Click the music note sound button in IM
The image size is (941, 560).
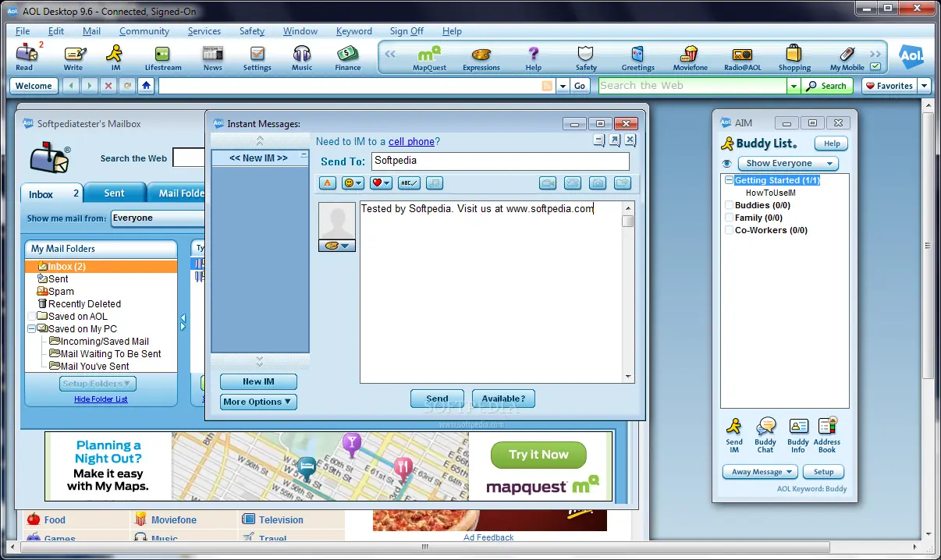click(435, 183)
